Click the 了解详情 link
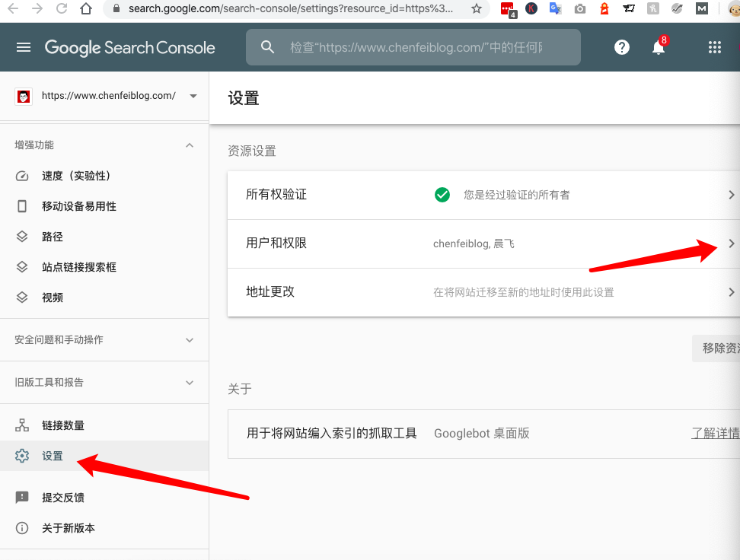740x560 pixels. click(716, 433)
